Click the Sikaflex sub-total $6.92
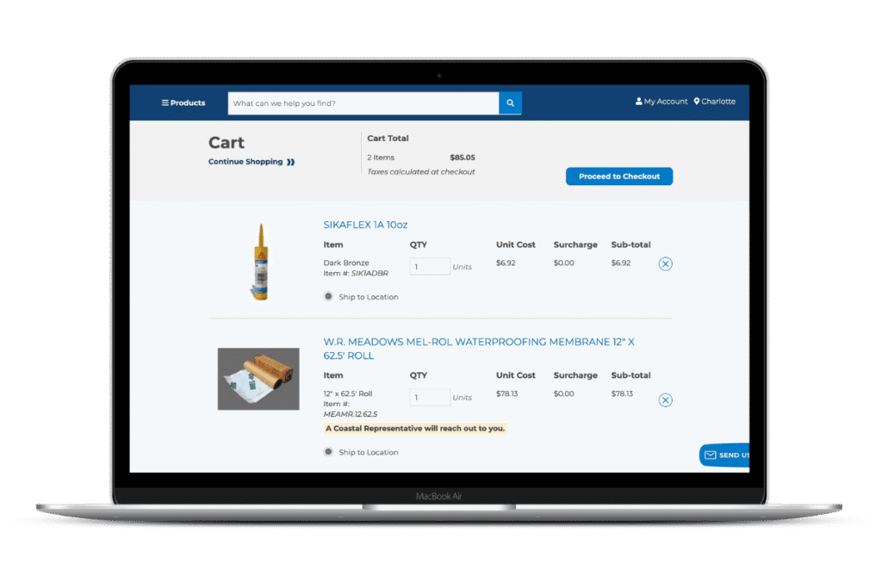The width and height of the screenshot is (882, 588). pos(621,263)
